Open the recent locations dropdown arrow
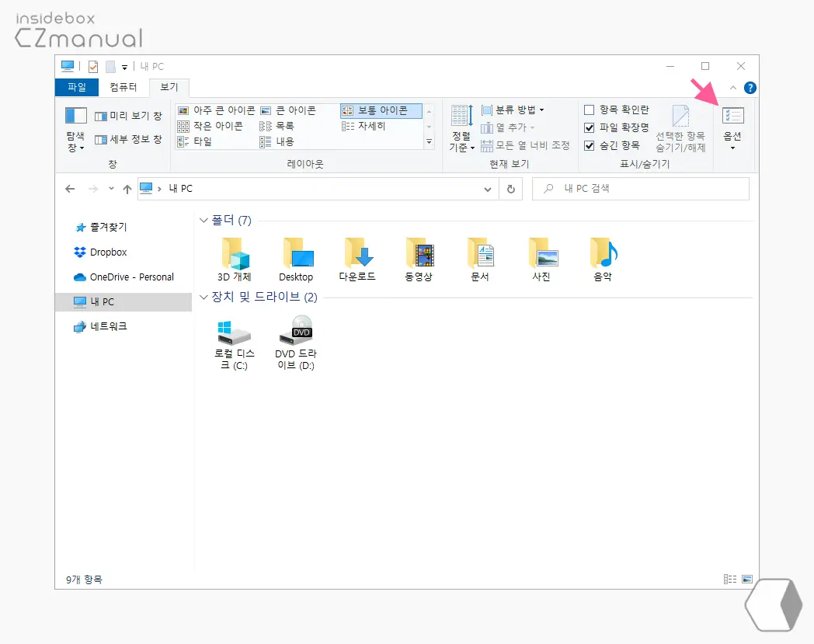Screen dimensions: 814x644 click(111, 189)
